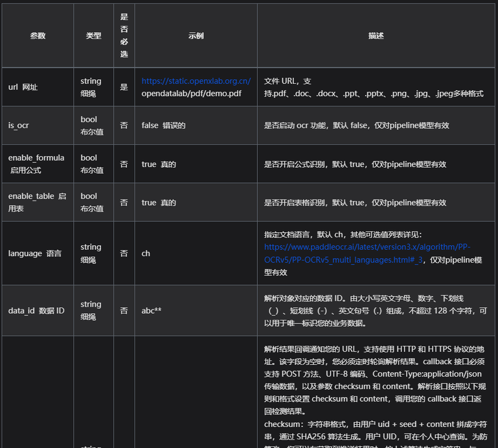Click the 'string 细绳' type in url row
Viewport: 498px width, 448px height.
(91, 87)
